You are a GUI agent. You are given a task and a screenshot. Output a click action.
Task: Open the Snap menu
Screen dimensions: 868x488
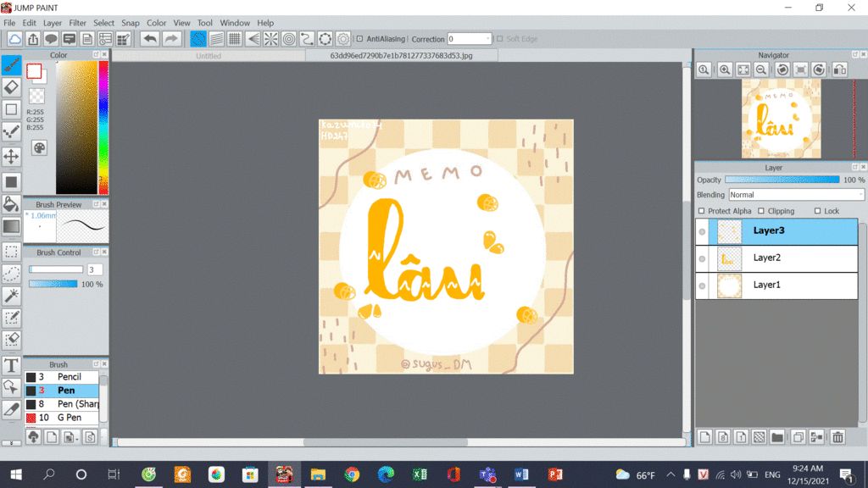130,23
